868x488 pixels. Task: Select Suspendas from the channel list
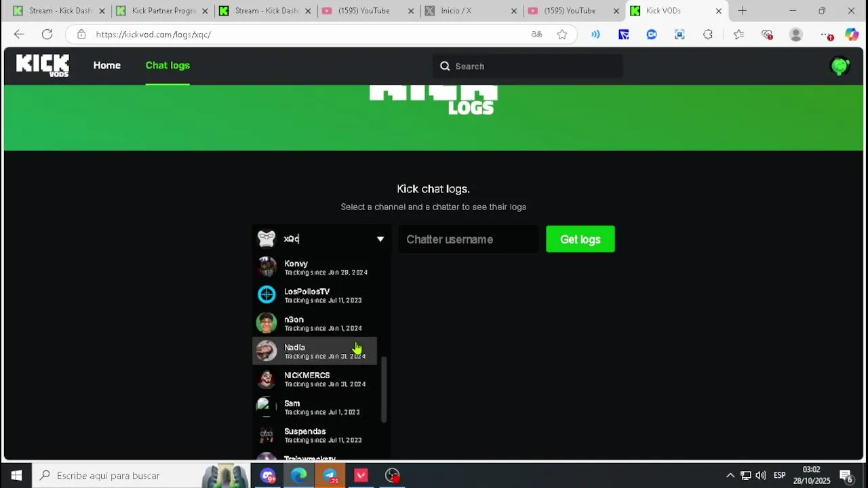click(315, 435)
